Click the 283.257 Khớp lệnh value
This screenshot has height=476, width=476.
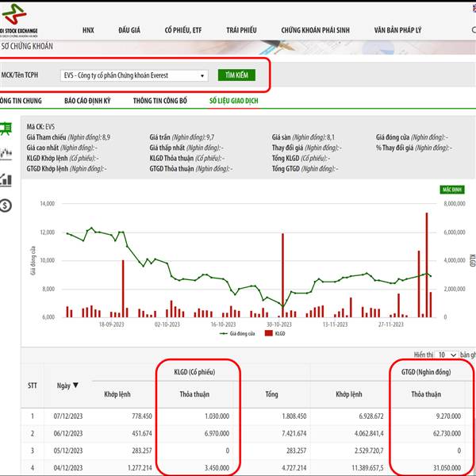tap(142, 451)
